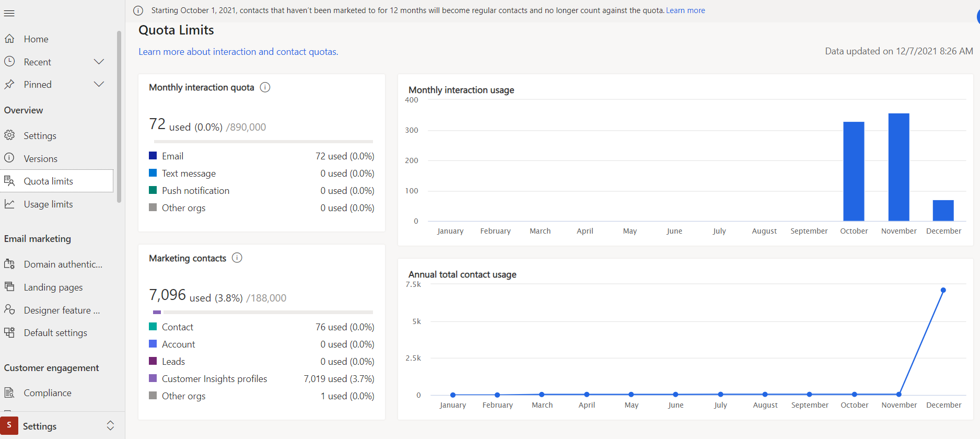Click the Versions info icon in sidebar
Viewport: 980px width, 439px height.
click(x=9, y=158)
